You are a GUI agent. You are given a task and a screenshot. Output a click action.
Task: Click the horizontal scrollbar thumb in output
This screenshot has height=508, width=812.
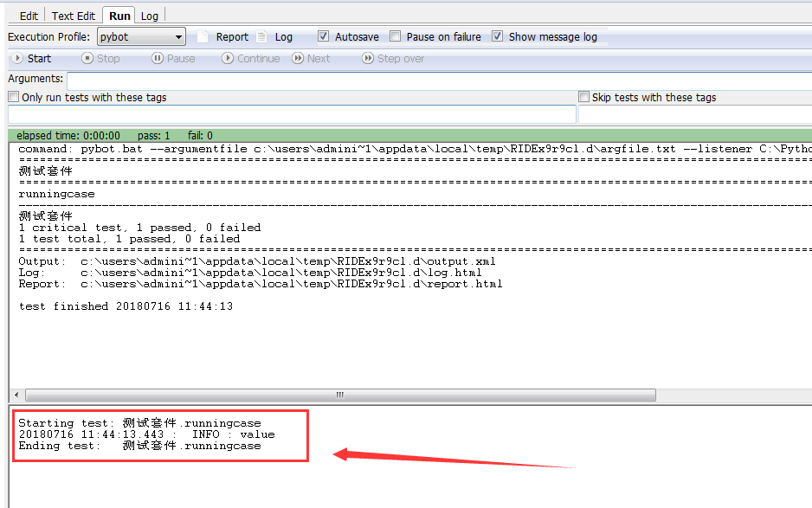tap(340, 395)
